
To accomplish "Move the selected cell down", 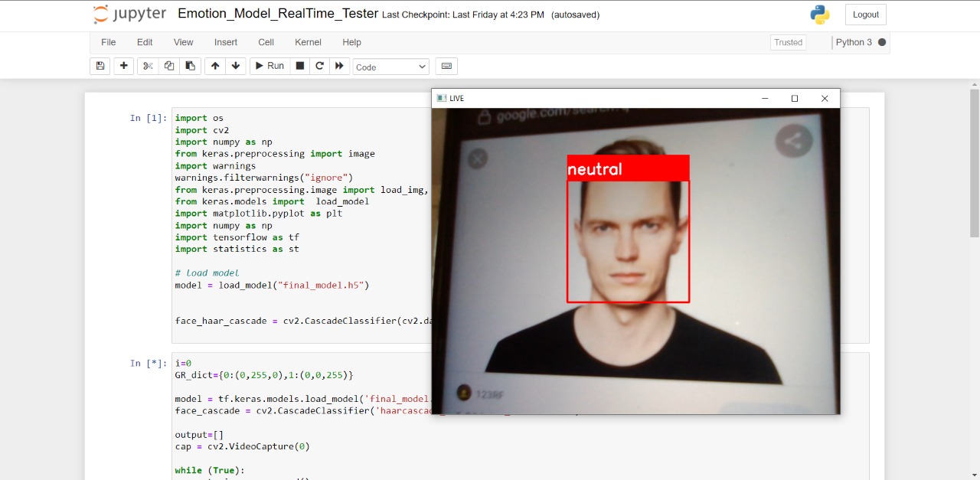I will [236, 66].
